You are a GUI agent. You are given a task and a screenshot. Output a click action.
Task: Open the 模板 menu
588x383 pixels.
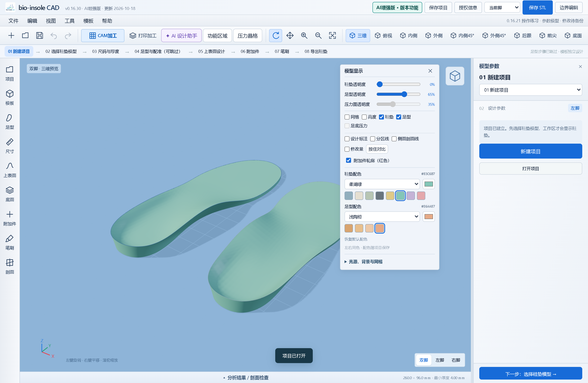pyautogui.click(x=88, y=21)
